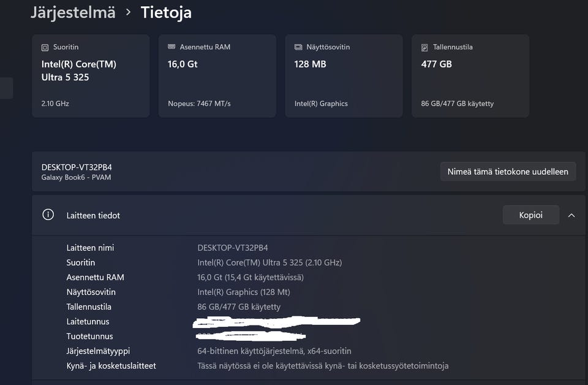
Task: Click the Järjestelmätyyppi row label
Action: tap(98, 351)
